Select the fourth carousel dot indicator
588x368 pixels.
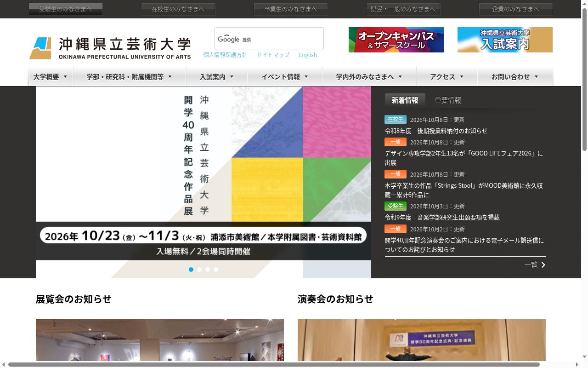(216, 270)
